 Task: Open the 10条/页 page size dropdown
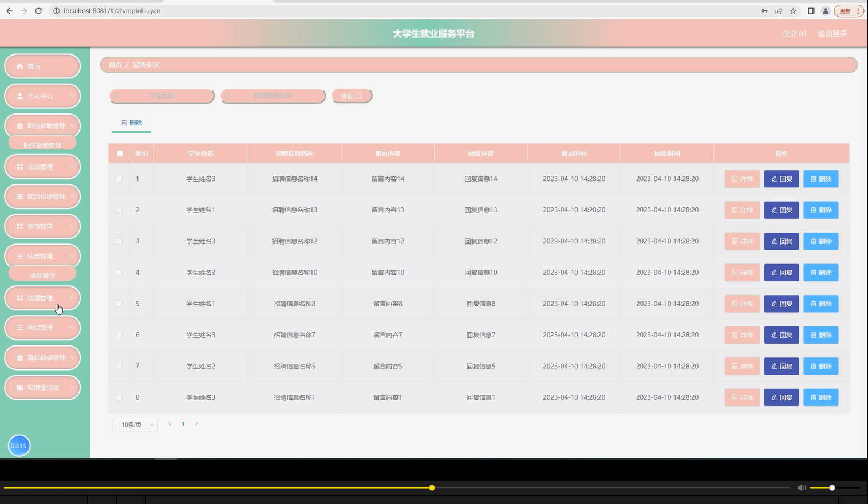coord(135,424)
